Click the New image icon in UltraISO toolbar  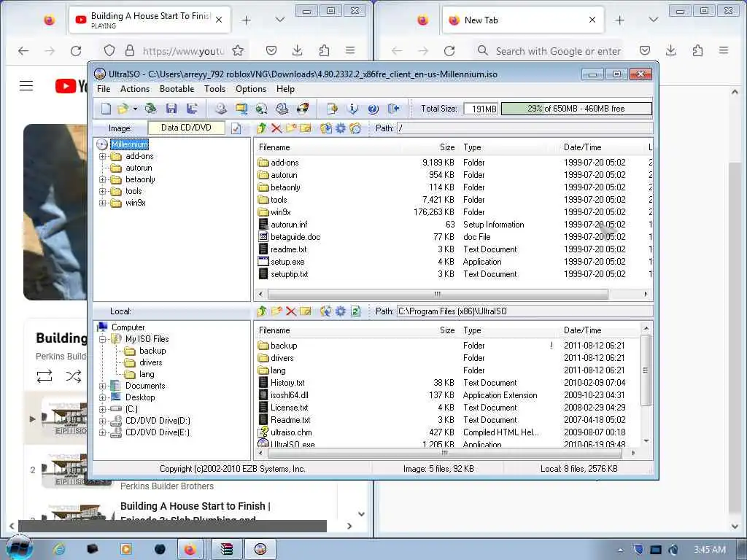(106, 109)
